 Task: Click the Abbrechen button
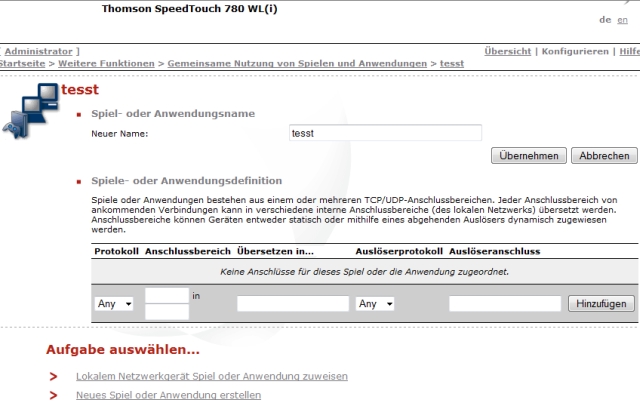point(604,156)
